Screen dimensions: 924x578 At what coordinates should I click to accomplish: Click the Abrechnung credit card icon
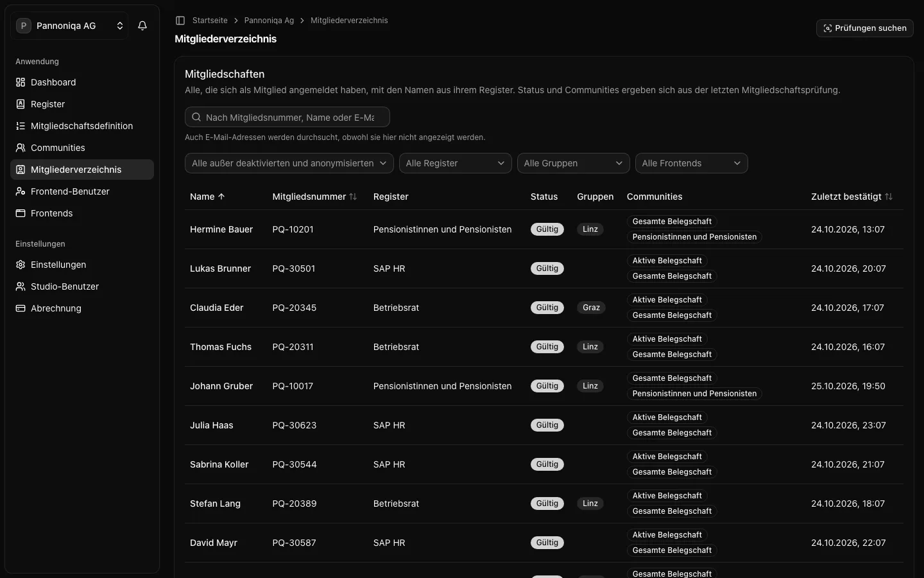pos(21,308)
